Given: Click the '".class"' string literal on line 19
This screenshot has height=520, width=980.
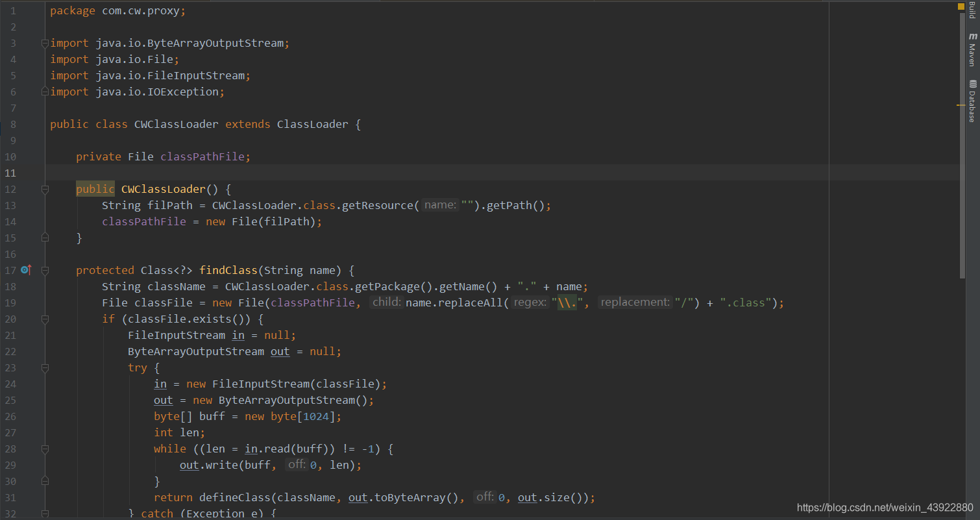Looking at the screenshot, I should point(746,303).
